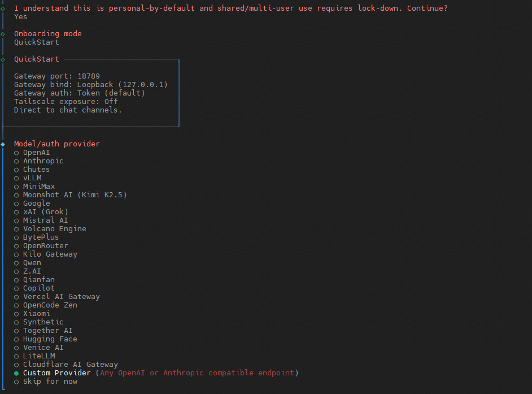Choose Anthropic as model provider
Screen dimensions: 532x394
click(x=43, y=161)
